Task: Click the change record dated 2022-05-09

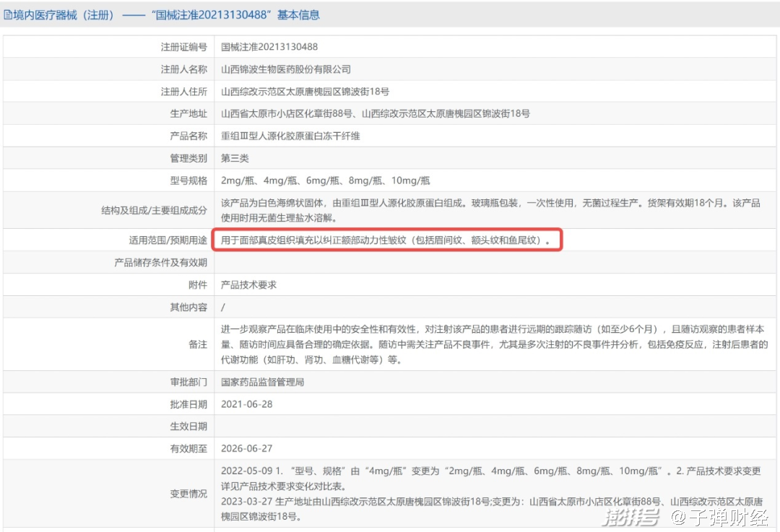Action: [490, 479]
